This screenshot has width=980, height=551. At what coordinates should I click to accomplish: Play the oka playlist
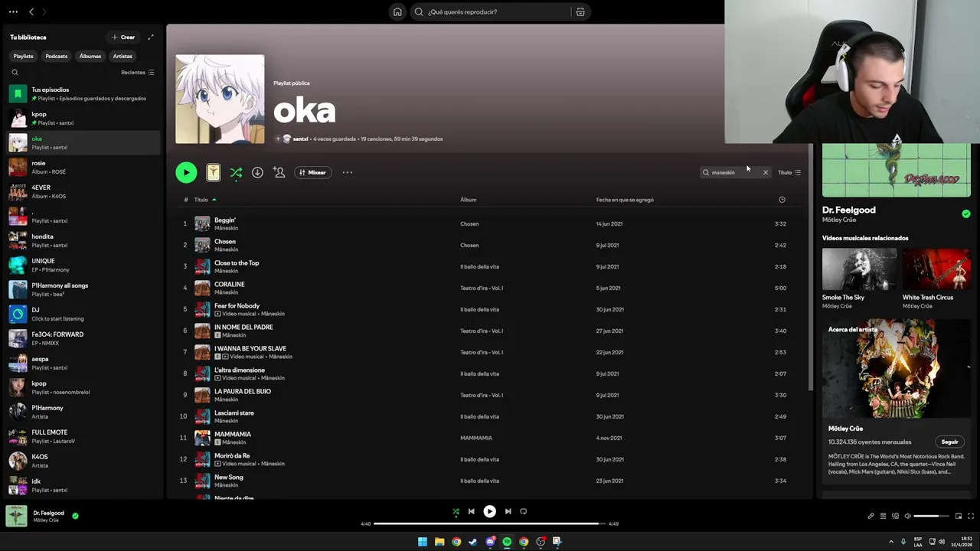(x=186, y=172)
